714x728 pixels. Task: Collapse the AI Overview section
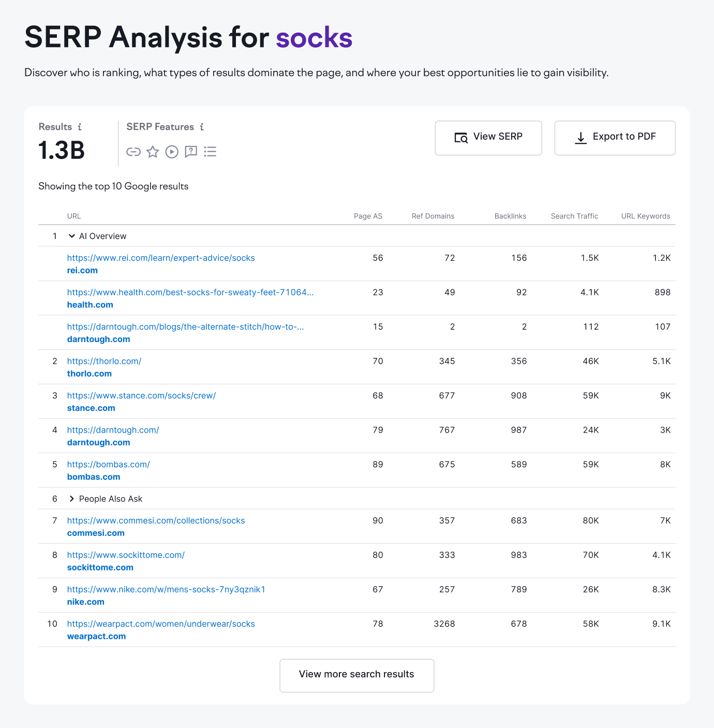click(x=72, y=236)
